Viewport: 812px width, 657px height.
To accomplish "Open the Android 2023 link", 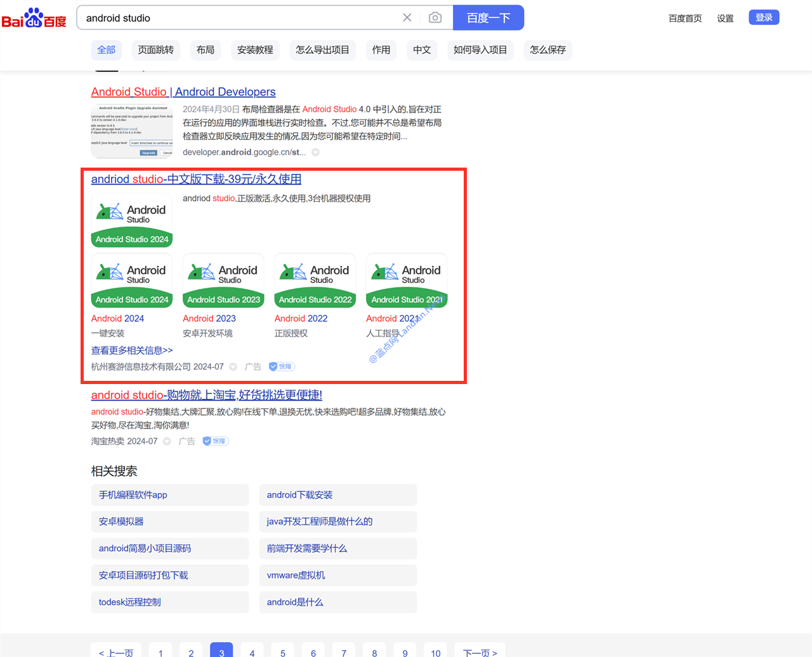I will (209, 319).
